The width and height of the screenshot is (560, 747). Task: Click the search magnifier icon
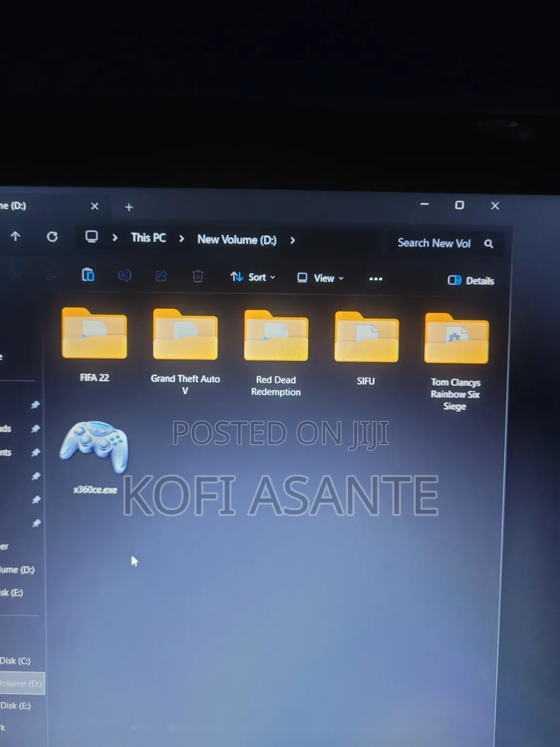[x=489, y=243]
